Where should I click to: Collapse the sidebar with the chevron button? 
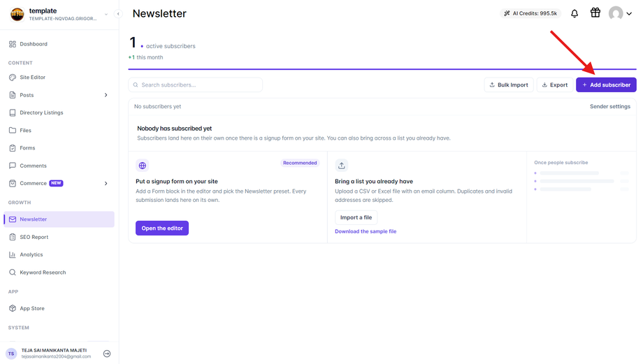point(118,14)
